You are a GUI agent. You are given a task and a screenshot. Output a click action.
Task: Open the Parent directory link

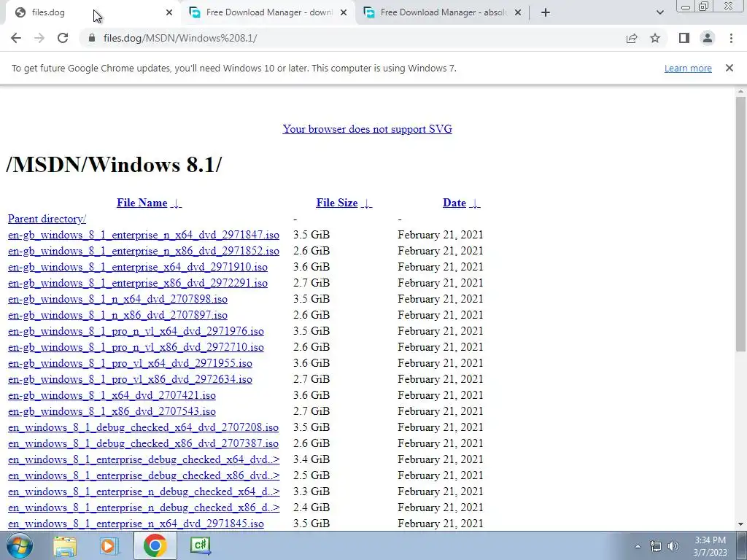click(47, 219)
